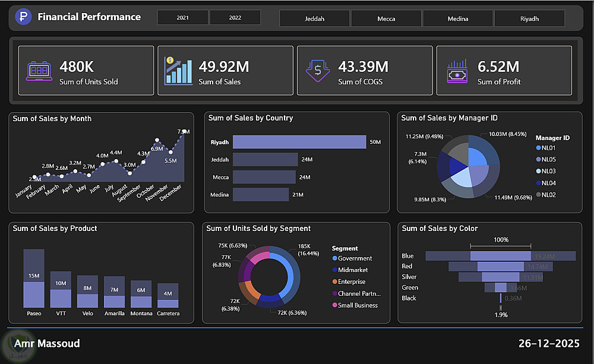This screenshot has height=364, width=594.
Task: Select NL05 legend color dot
Action: (538, 160)
